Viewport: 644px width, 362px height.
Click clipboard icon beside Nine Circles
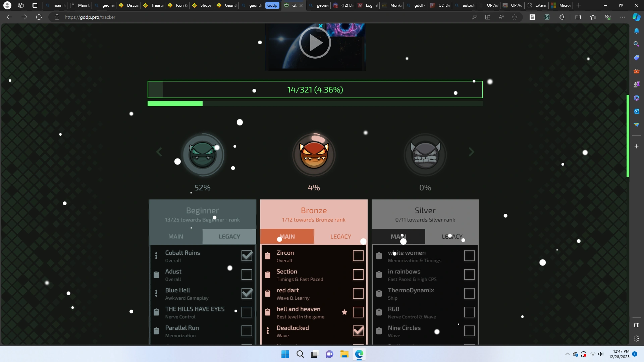(379, 331)
